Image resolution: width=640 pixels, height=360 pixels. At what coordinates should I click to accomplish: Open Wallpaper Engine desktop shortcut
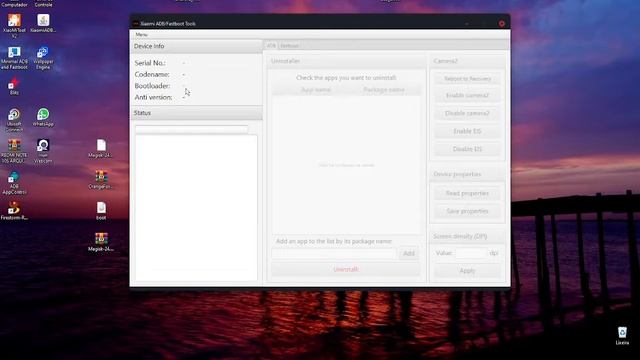43,57
